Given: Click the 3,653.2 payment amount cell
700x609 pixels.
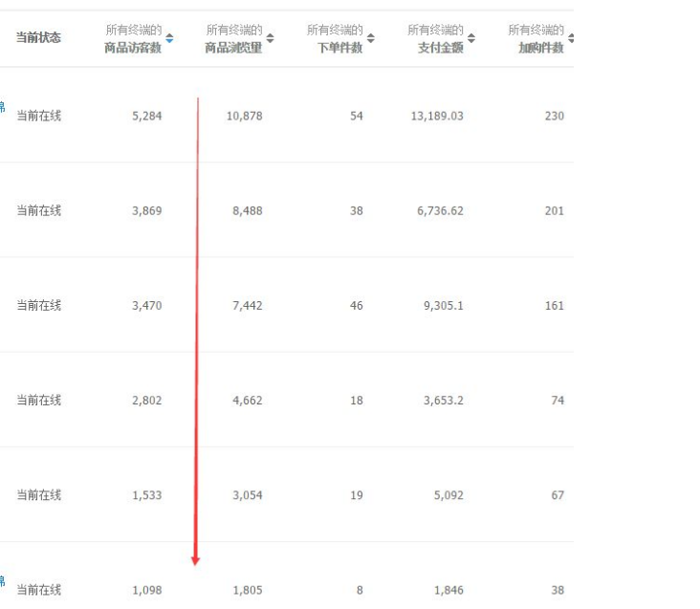Looking at the screenshot, I should click(x=443, y=400).
